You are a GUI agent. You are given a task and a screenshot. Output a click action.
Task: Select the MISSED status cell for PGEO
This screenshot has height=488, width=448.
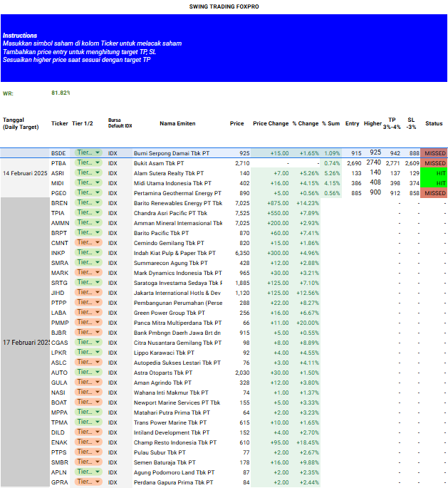[x=434, y=193]
